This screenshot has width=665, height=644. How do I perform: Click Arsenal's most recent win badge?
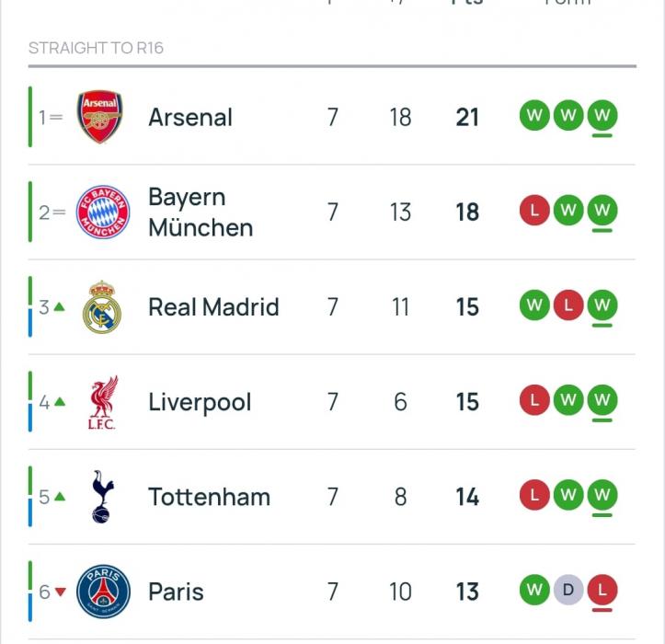click(602, 116)
